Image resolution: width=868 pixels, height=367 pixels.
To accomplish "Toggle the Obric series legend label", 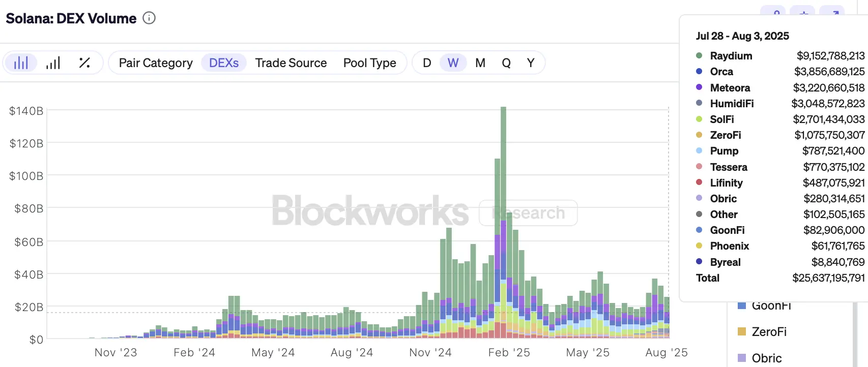I will (767, 358).
